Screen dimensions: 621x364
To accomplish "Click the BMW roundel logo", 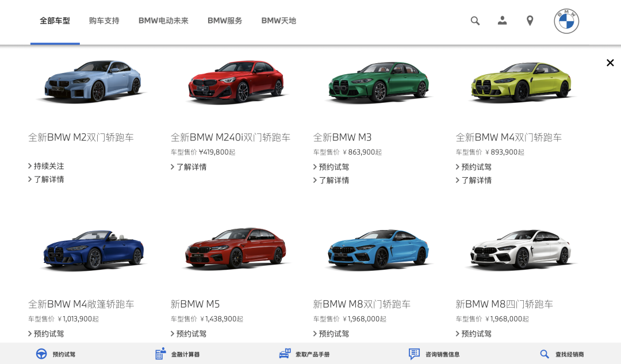I will 566,21.
